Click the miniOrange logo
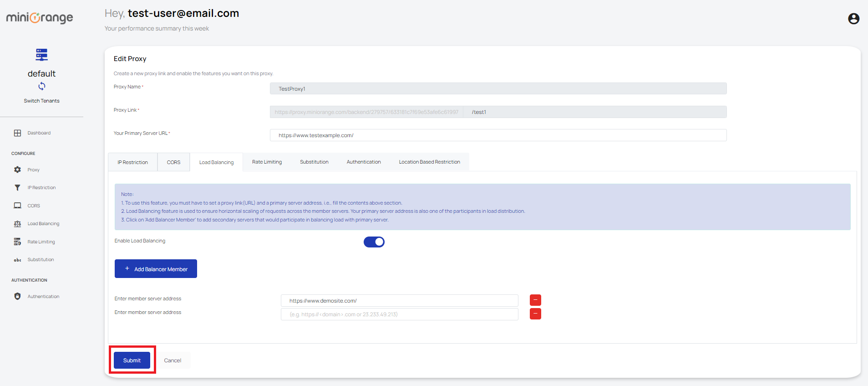This screenshot has height=386, width=868. (x=40, y=18)
